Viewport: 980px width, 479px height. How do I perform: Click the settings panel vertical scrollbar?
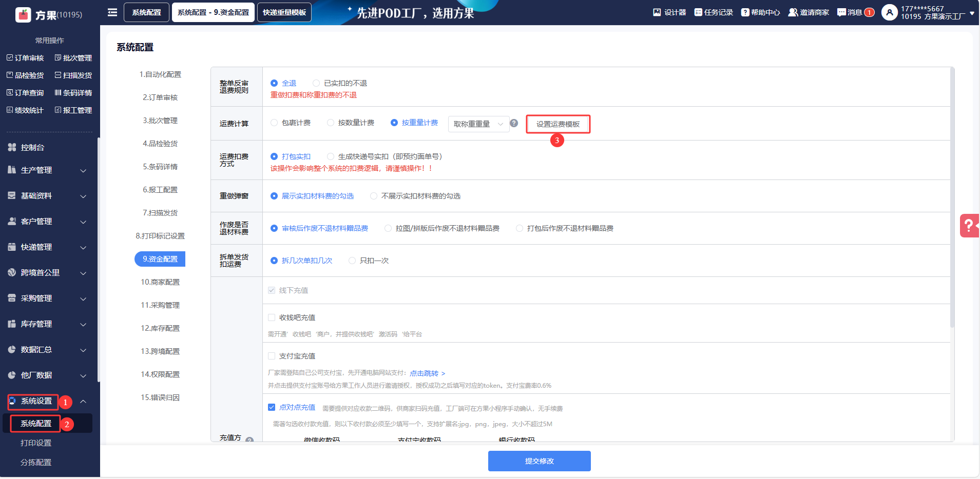952,197
